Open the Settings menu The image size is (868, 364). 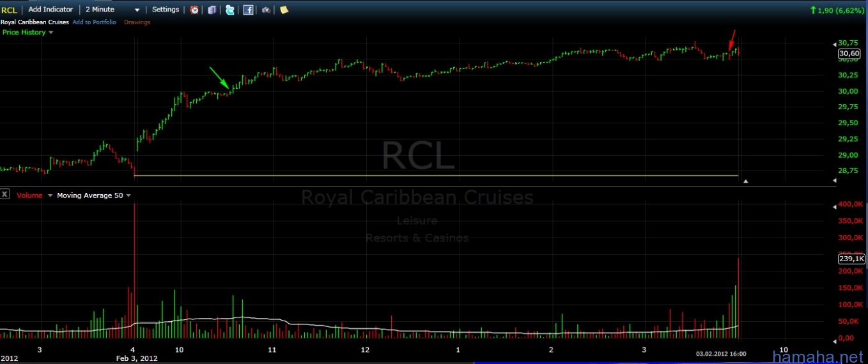point(166,10)
